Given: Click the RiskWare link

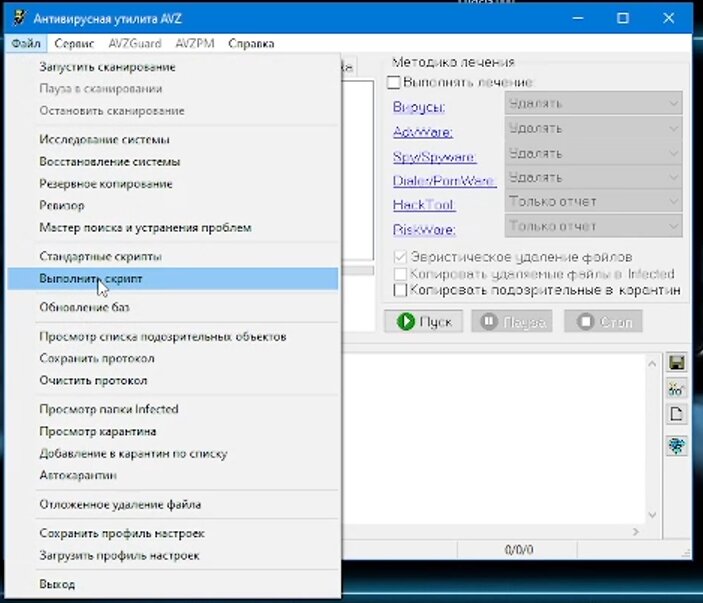Looking at the screenshot, I should pyautogui.click(x=424, y=230).
